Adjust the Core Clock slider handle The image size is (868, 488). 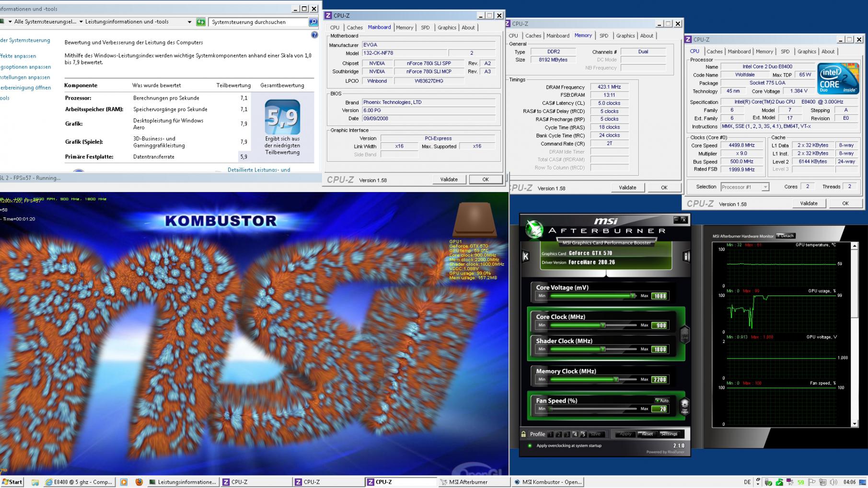click(603, 325)
